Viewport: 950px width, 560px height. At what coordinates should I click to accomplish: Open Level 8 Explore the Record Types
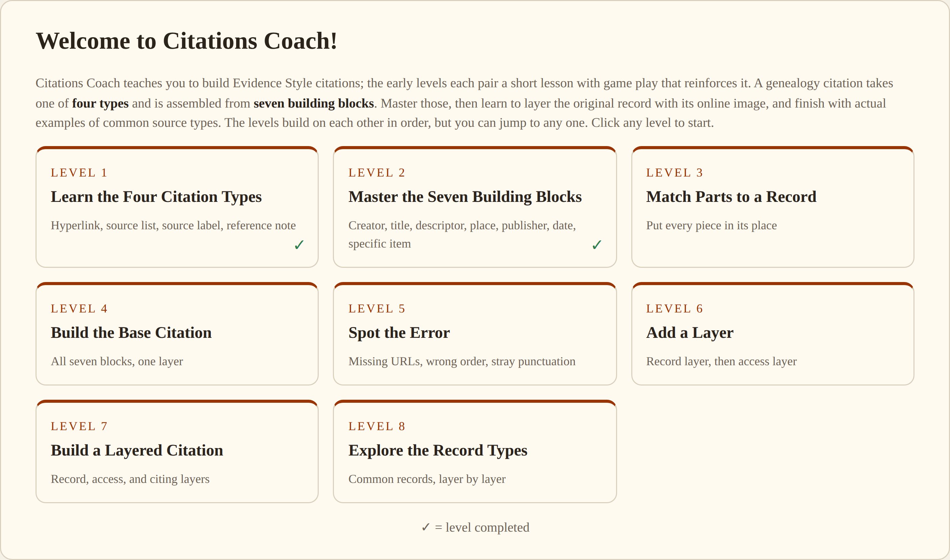click(x=475, y=451)
